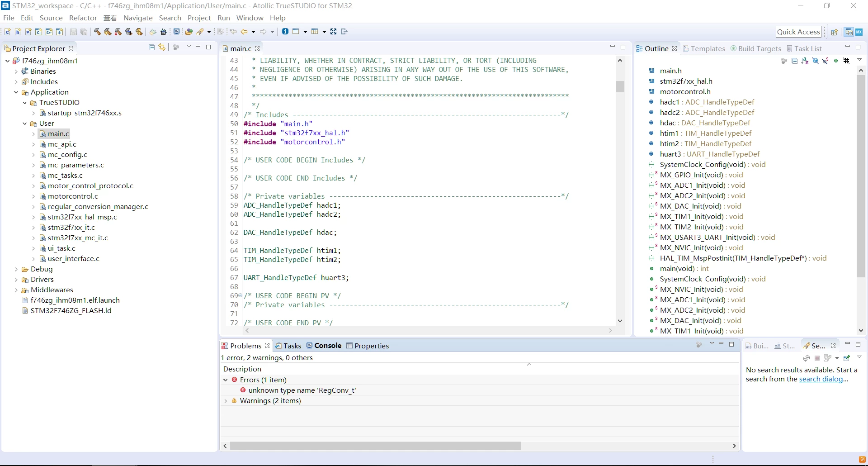Image resolution: width=868 pixels, height=466 pixels.
Task: Switch to the Properties tab
Action: click(x=367, y=346)
